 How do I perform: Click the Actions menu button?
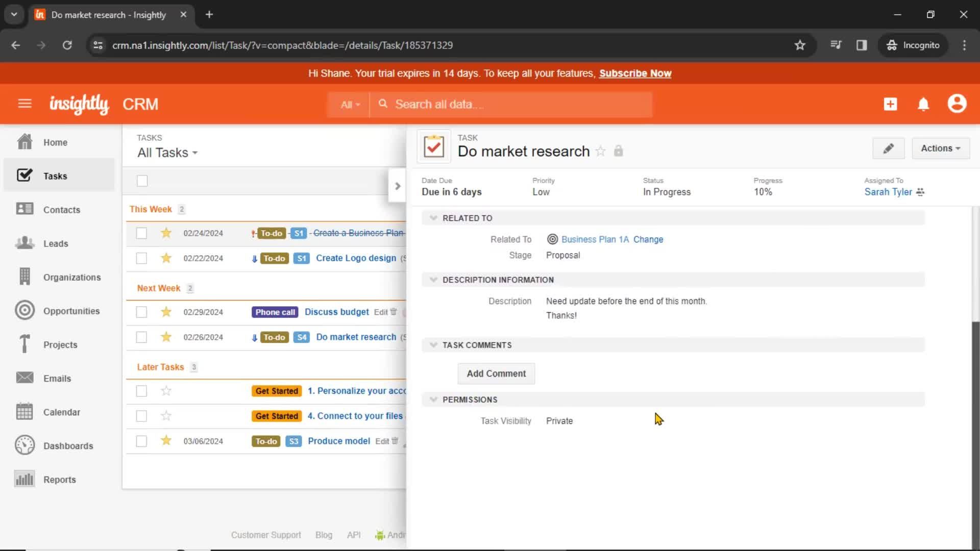pyautogui.click(x=940, y=148)
